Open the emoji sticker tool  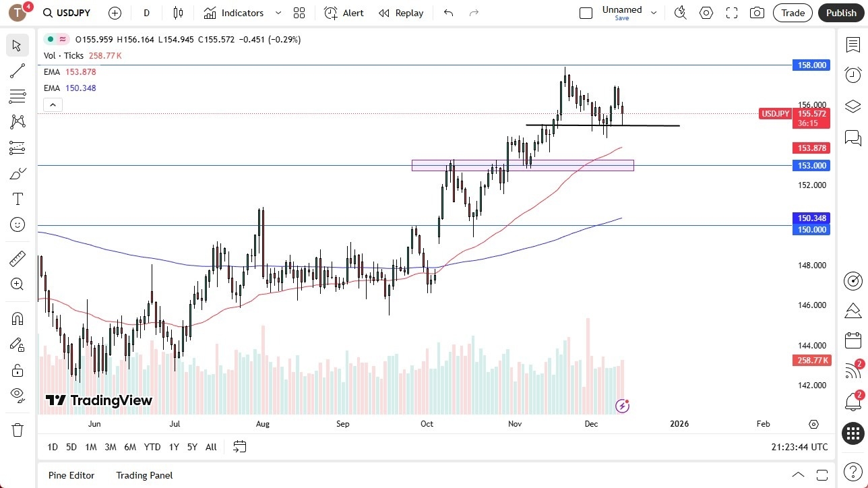[17, 224]
